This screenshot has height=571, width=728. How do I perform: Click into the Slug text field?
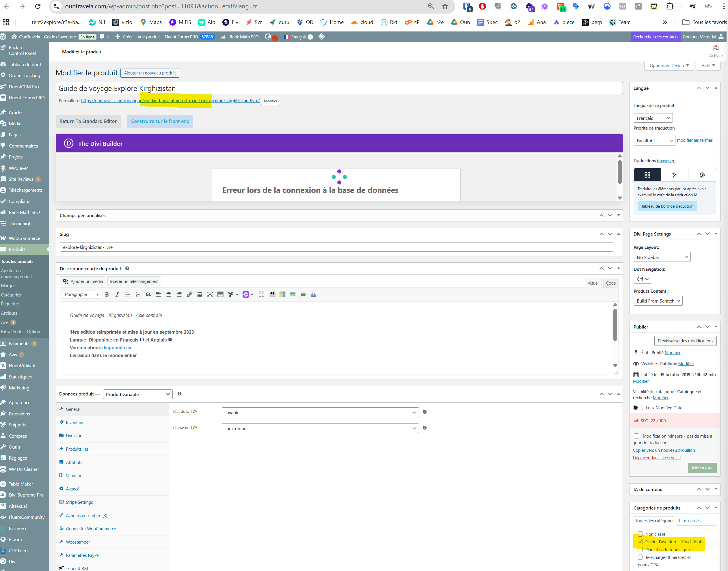[x=336, y=247]
